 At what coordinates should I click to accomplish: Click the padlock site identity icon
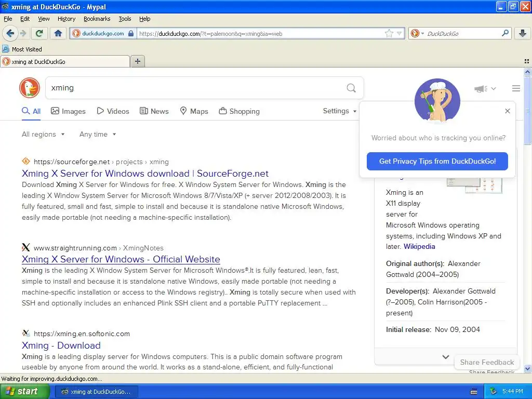coord(131,33)
